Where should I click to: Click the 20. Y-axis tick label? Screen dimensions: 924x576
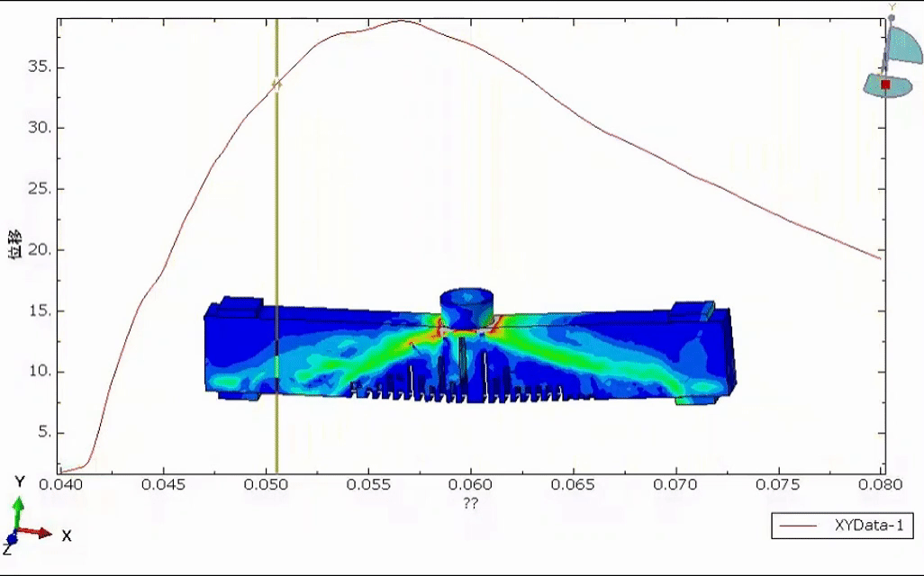coord(40,249)
